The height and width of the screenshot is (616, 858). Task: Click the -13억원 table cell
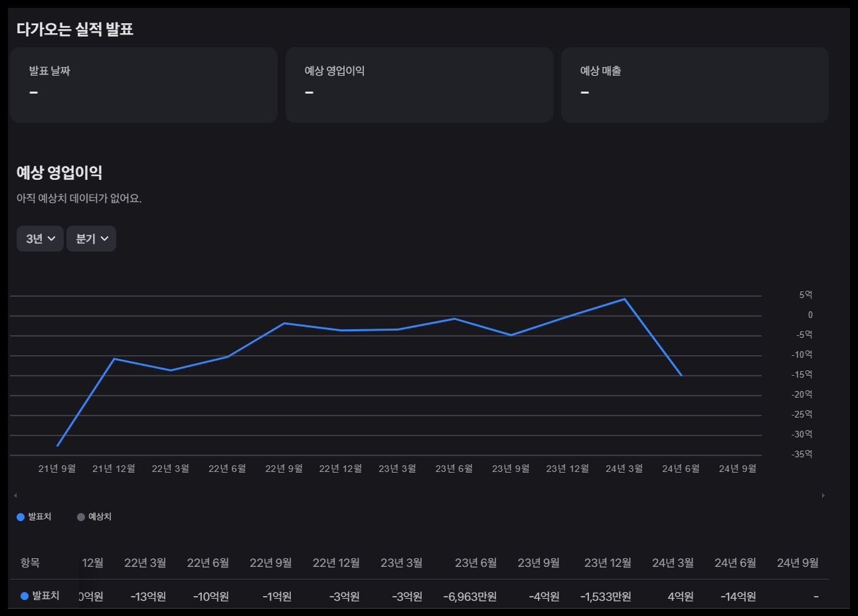coord(148,597)
